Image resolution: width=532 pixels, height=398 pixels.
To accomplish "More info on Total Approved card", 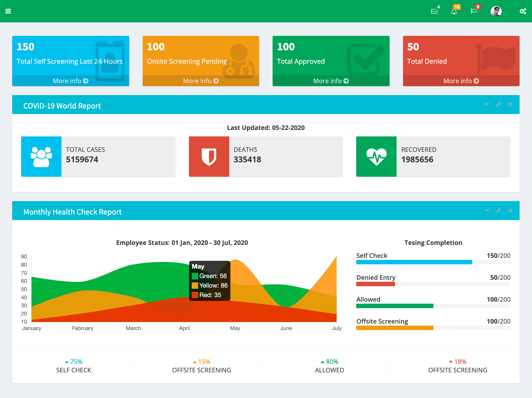I will [331, 81].
